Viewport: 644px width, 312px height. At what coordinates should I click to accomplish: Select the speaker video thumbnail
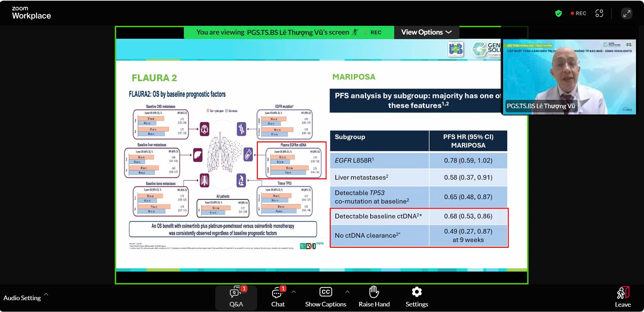click(x=569, y=77)
